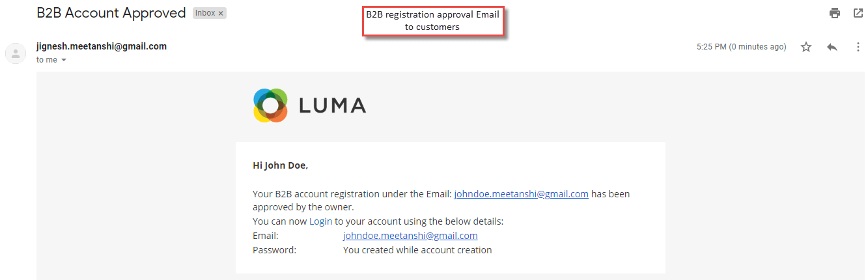Open the three-dot more options menu
Viewport: 868px width, 280px height.
click(858, 47)
